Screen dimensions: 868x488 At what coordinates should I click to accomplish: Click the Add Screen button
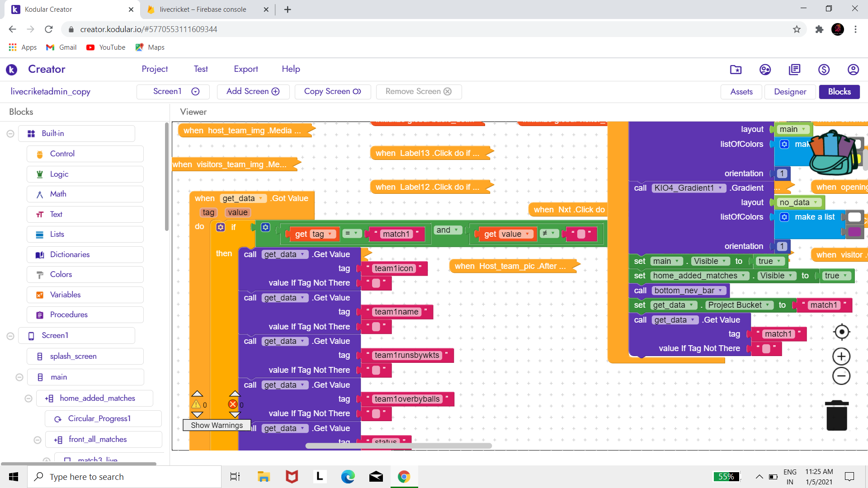tap(253, 92)
